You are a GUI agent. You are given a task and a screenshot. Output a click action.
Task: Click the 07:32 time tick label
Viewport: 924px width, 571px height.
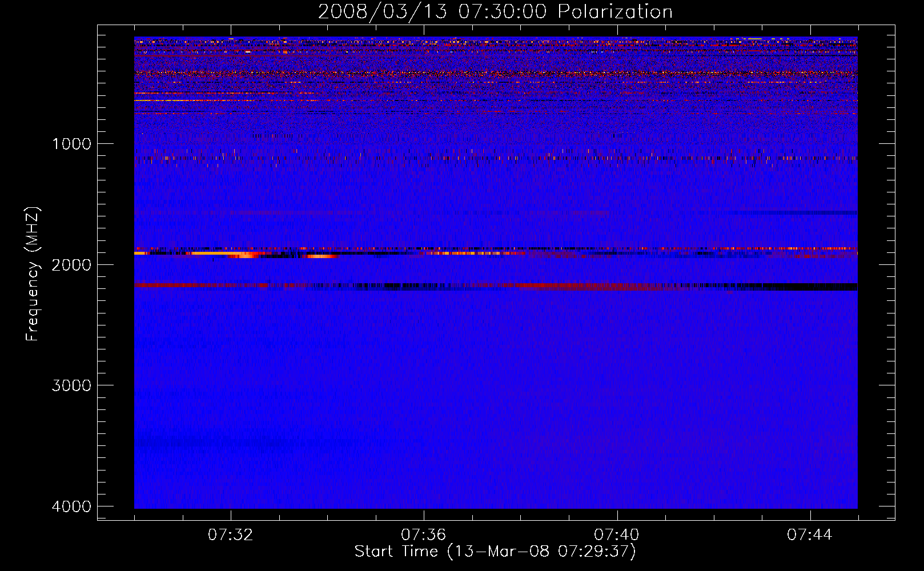pos(231,535)
